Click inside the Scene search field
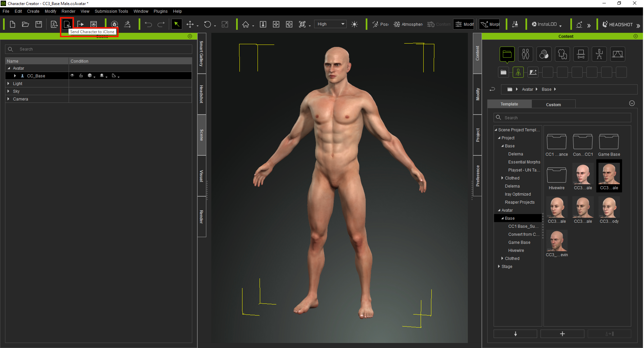This screenshot has width=644, height=348. coord(98,49)
